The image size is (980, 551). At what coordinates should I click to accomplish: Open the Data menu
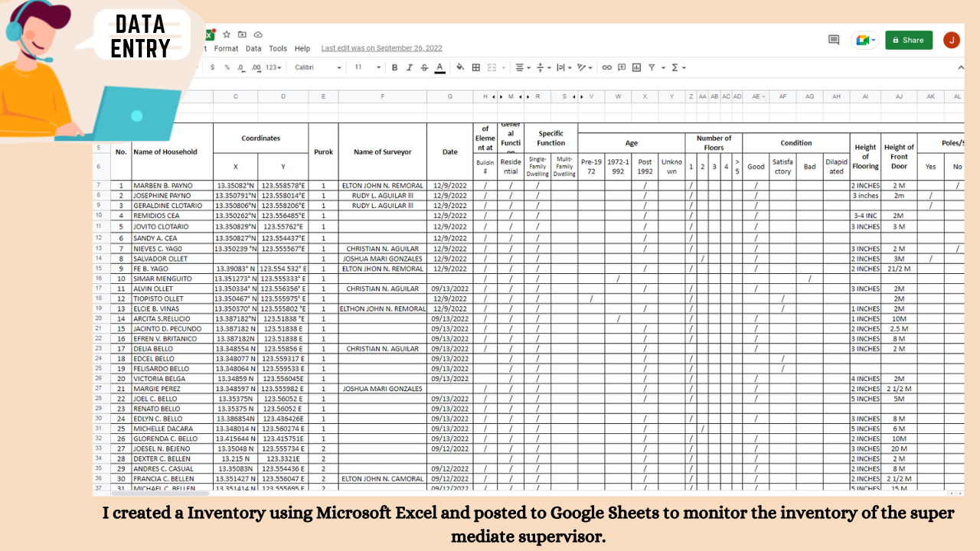(253, 48)
